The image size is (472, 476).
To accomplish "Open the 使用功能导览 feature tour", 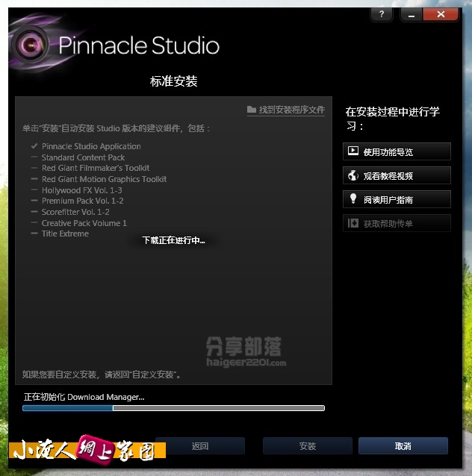I will tap(397, 151).
